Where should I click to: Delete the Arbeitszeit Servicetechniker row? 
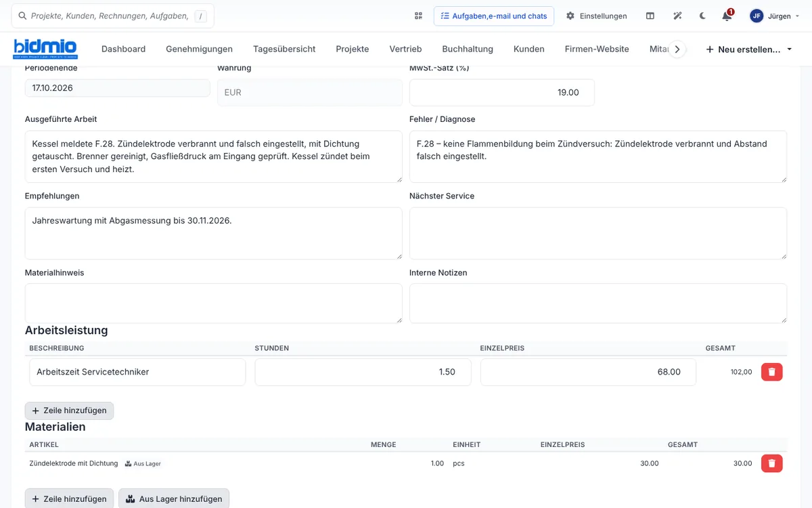772,372
